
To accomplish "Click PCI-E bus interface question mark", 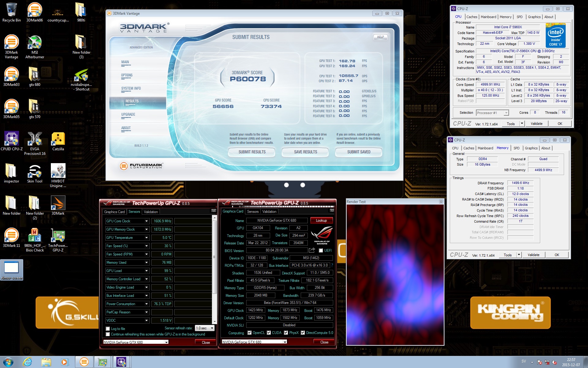I will point(332,265).
